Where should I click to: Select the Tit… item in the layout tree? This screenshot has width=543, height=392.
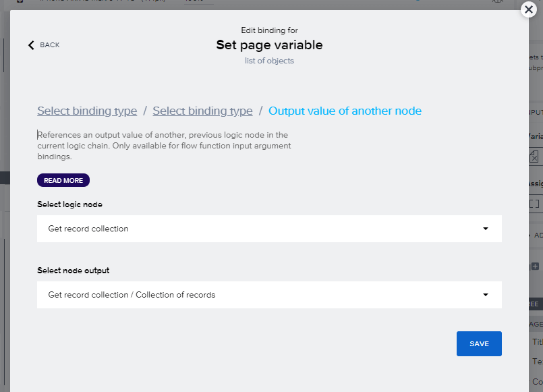point(537,342)
